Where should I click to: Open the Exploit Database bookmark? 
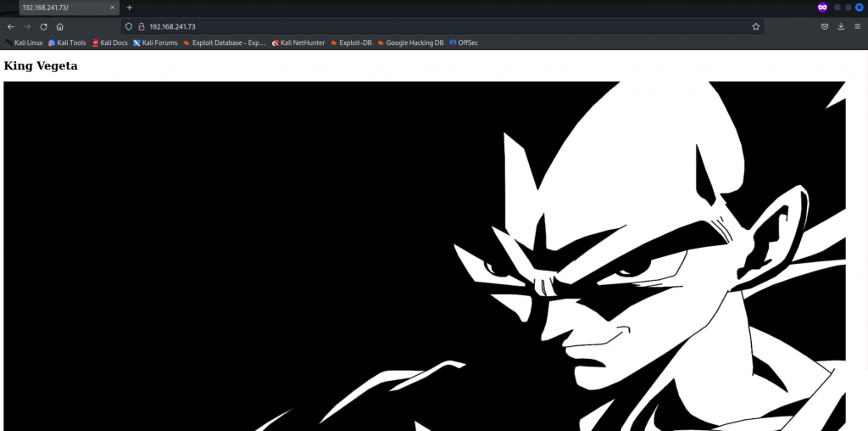click(x=225, y=42)
